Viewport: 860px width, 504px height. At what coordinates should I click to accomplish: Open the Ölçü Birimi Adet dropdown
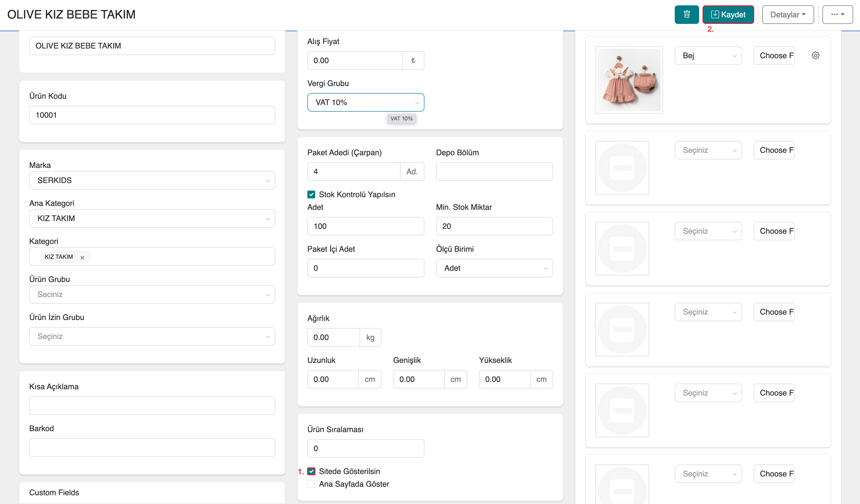494,268
